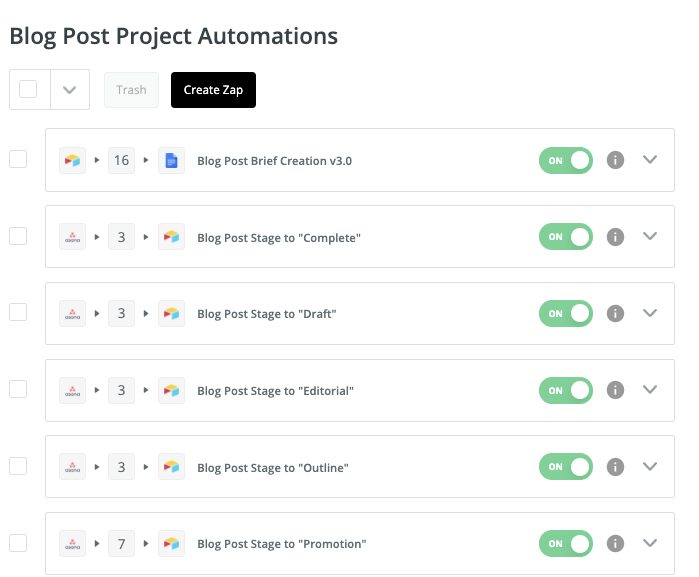
Task: Click the Asana icon in "Promotion" zap row
Action: pos(71,544)
